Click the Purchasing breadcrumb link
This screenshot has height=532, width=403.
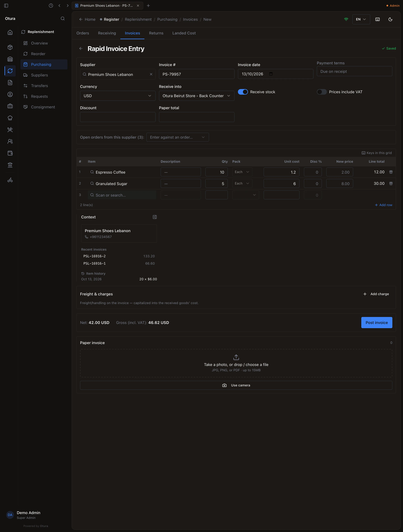coord(167,19)
